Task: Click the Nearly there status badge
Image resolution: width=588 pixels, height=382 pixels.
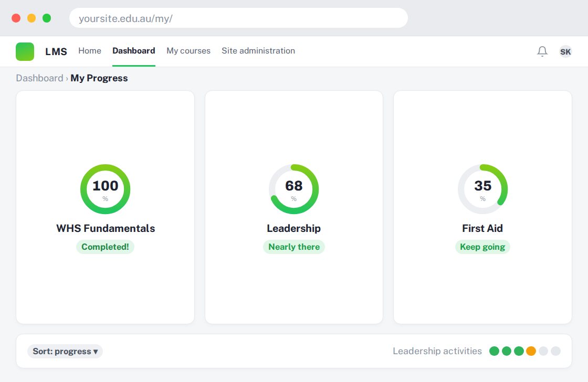Action: tap(294, 247)
